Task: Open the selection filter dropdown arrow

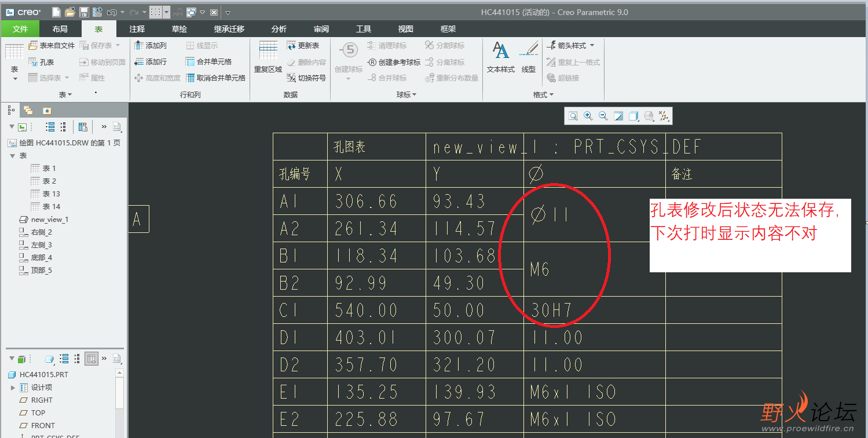Action: click(167, 12)
